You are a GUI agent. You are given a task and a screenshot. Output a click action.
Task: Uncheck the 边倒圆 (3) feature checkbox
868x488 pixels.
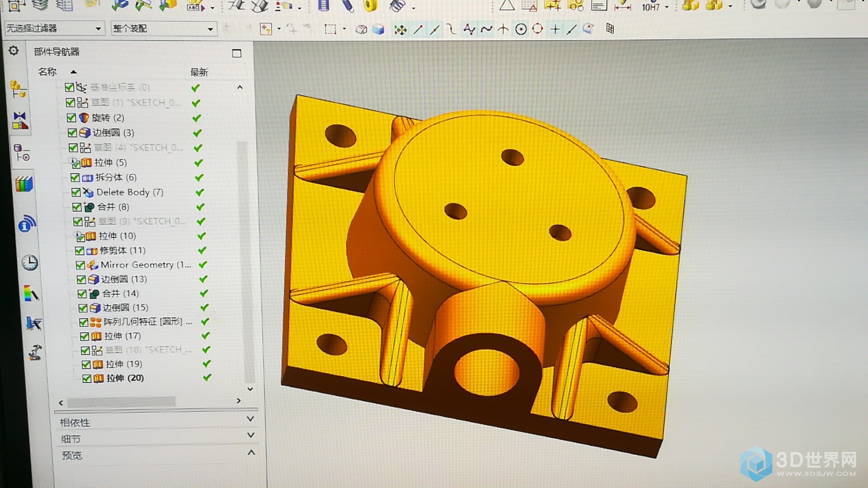72,133
